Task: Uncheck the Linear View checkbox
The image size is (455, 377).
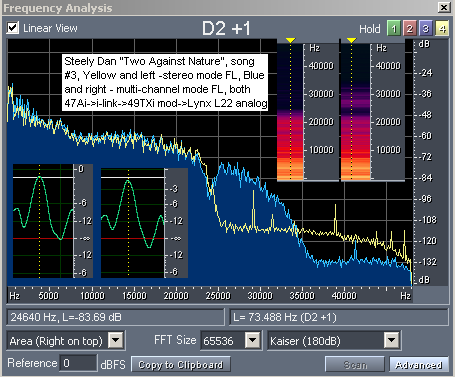Action: click(13, 28)
